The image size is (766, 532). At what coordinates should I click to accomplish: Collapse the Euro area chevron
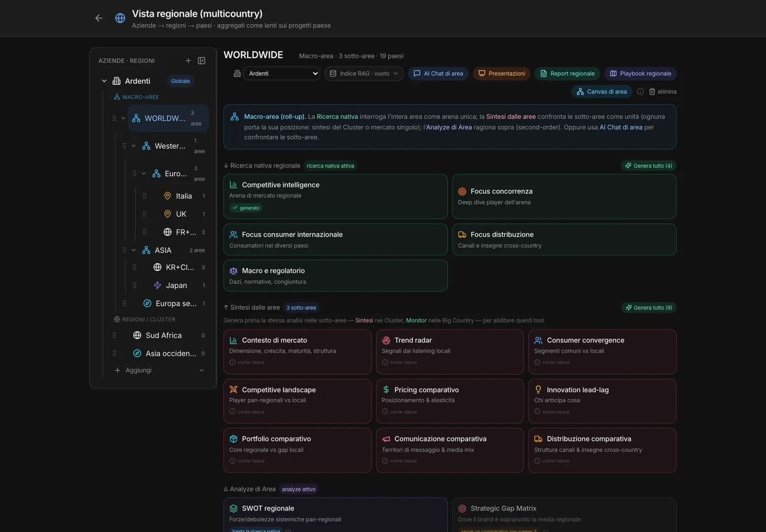(144, 173)
